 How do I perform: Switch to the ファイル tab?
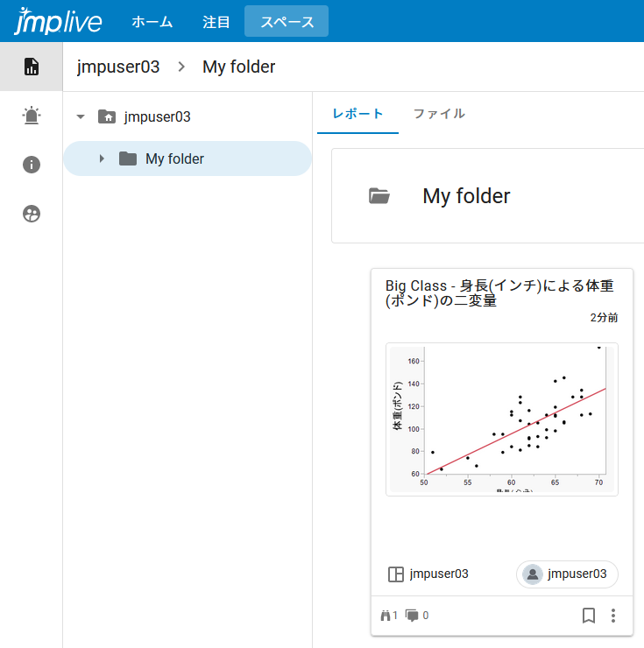coord(439,114)
